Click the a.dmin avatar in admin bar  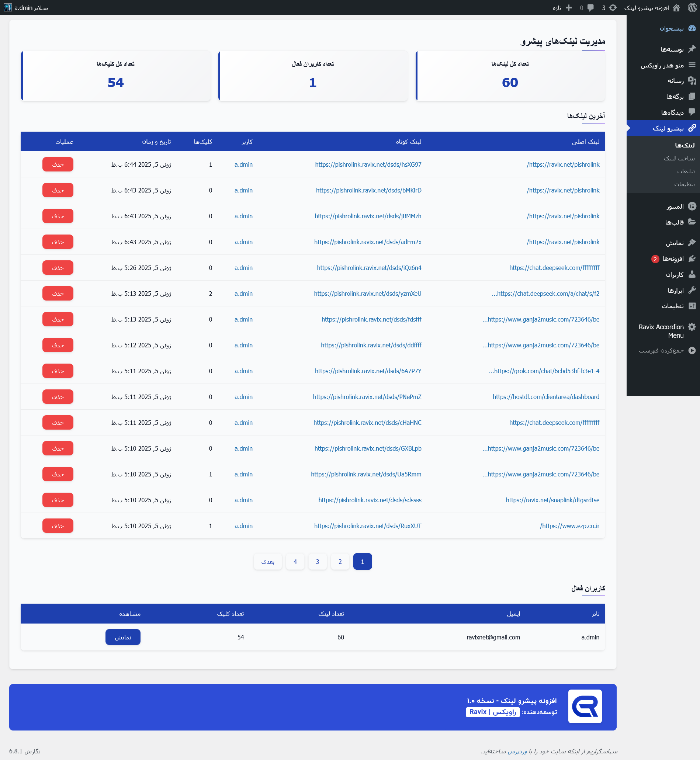[x=8, y=8]
